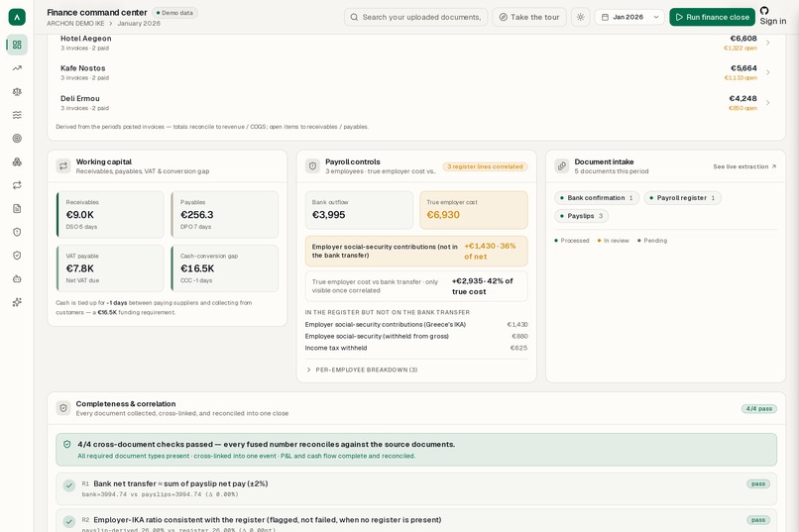The height and width of the screenshot is (532, 799).
Task: Click the Income tax withheld €625 line
Action: click(x=416, y=348)
